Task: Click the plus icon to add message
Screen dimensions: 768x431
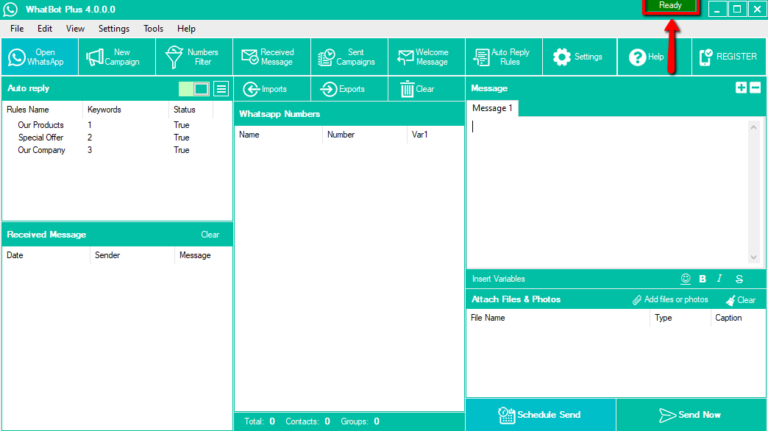Action: (741, 88)
